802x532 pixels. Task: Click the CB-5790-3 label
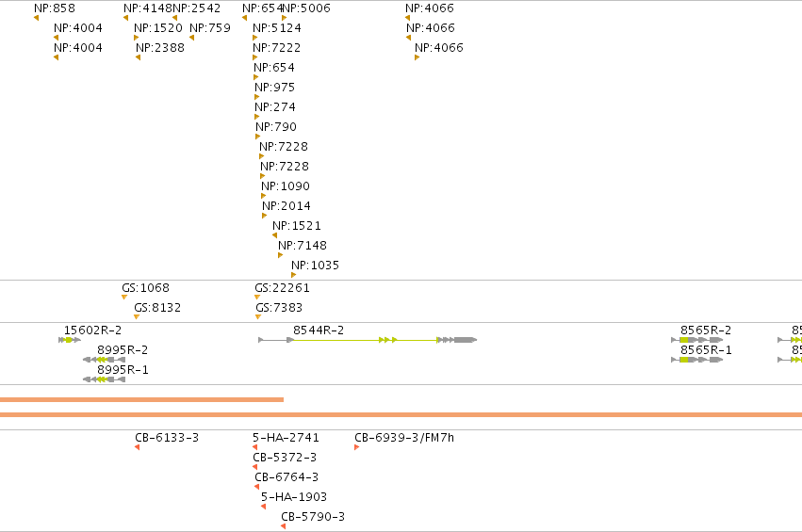point(313,517)
